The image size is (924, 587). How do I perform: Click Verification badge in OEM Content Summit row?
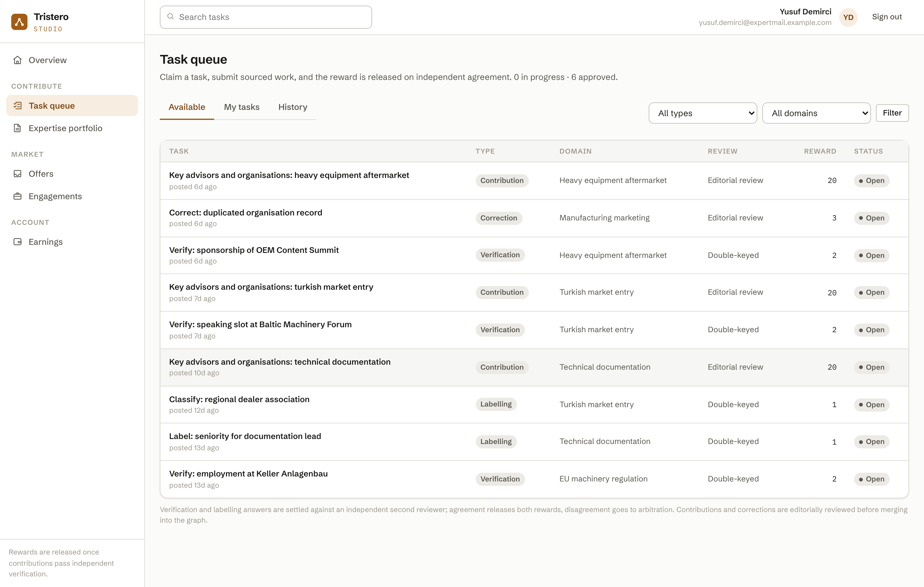pyautogui.click(x=500, y=255)
